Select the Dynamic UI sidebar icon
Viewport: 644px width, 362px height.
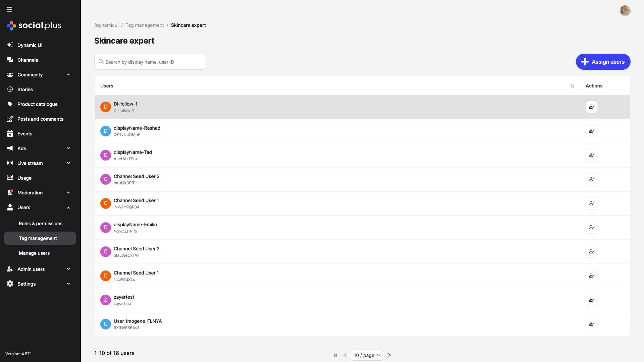pos(10,45)
